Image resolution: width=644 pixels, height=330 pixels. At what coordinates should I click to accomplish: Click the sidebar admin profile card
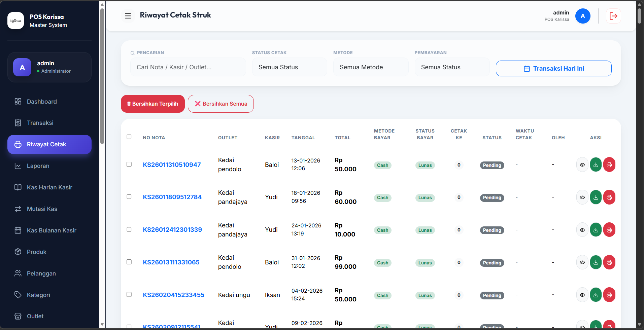(x=49, y=67)
